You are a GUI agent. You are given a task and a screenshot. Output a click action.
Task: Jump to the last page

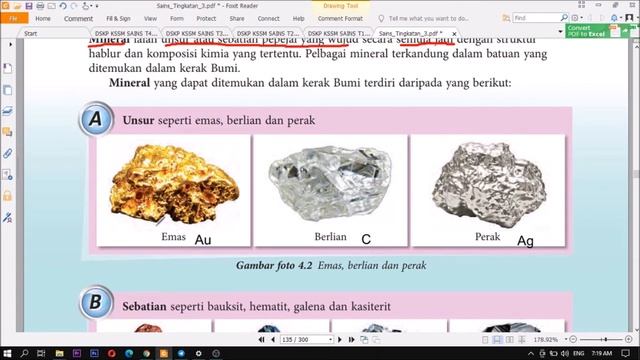[x=351, y=340]
